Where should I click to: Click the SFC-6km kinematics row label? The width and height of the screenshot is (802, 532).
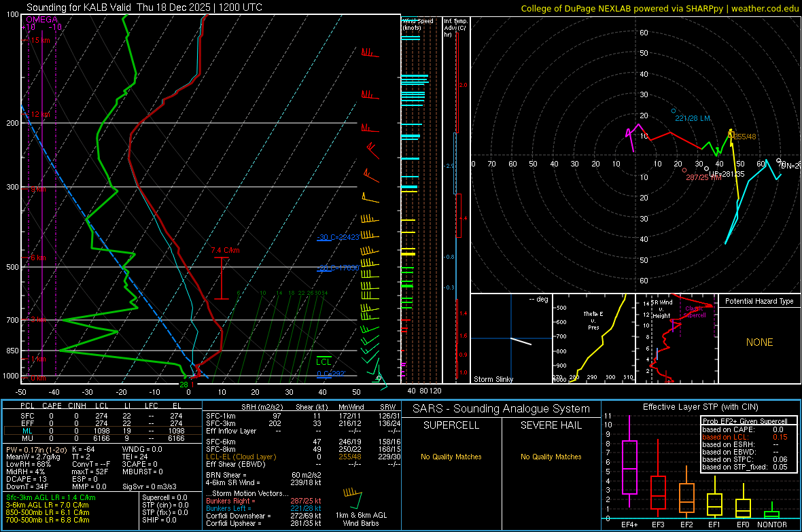click(x=220, y=442)
